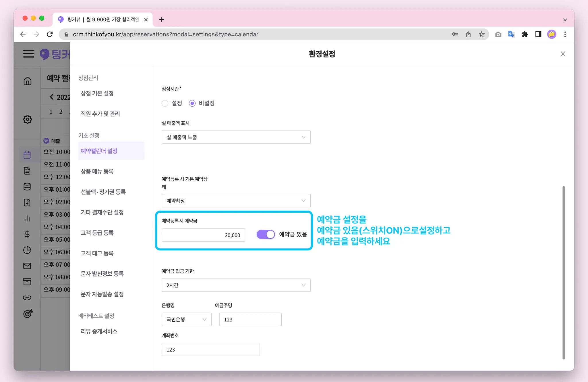Expand the 예약확정 status dropdown
The width and height of the screenshot is (588, 382).
pos(236,201)
